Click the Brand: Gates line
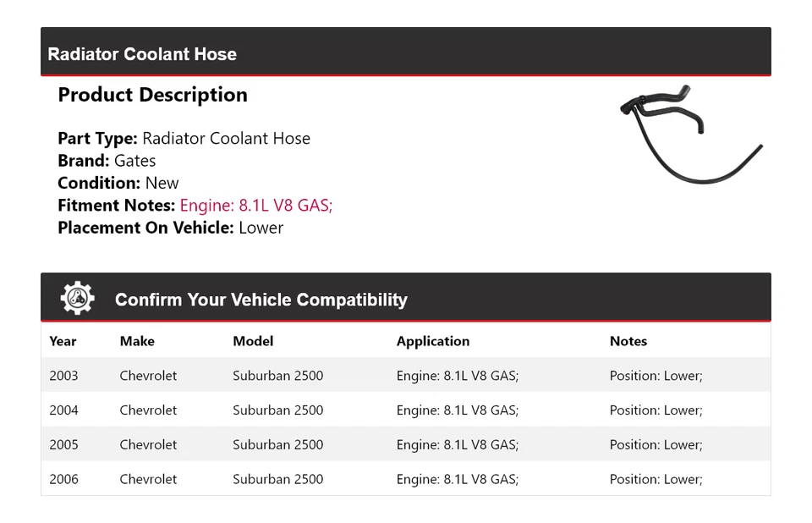Screen dimensions: 812x523 point(107,161)
